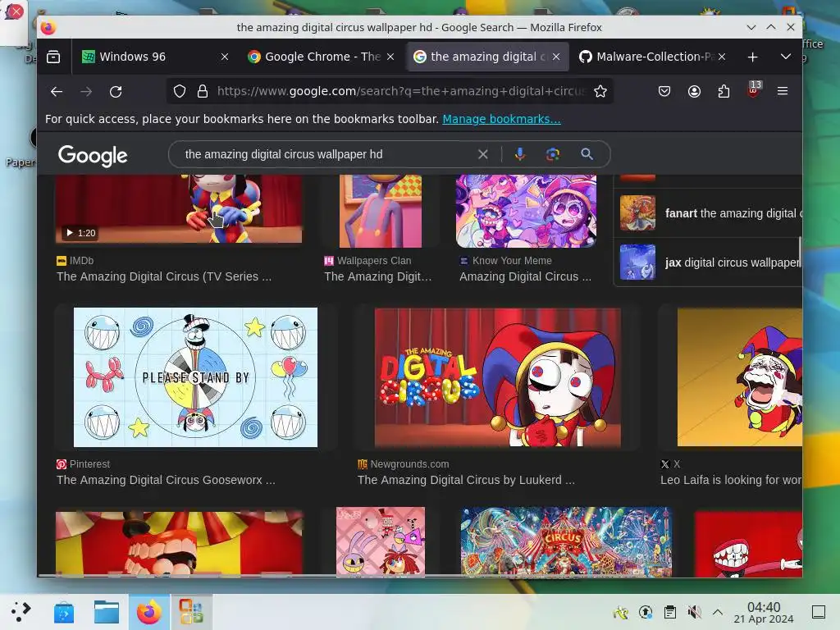The image size is (840, 630).
Task: Open teeth under circus tent thumbnail
Action: [179, 543]
